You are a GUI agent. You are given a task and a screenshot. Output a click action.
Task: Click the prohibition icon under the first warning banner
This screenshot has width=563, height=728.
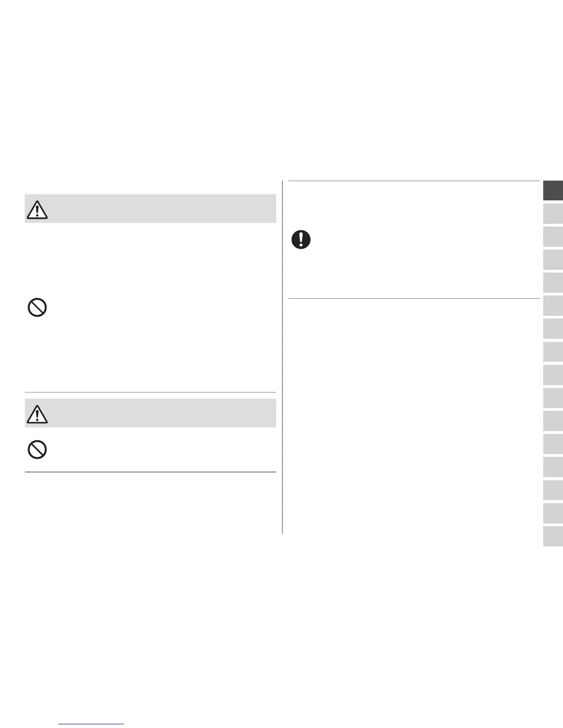click(x=37, y=307)
